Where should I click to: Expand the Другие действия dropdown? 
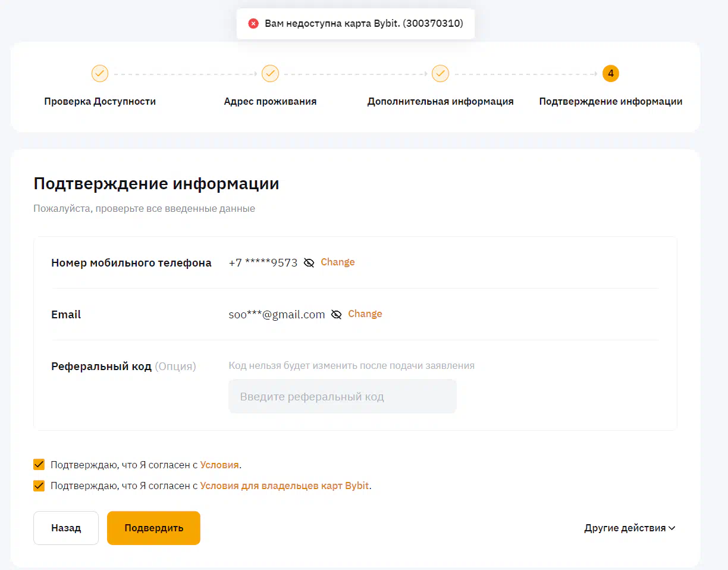tap(630, 528)
